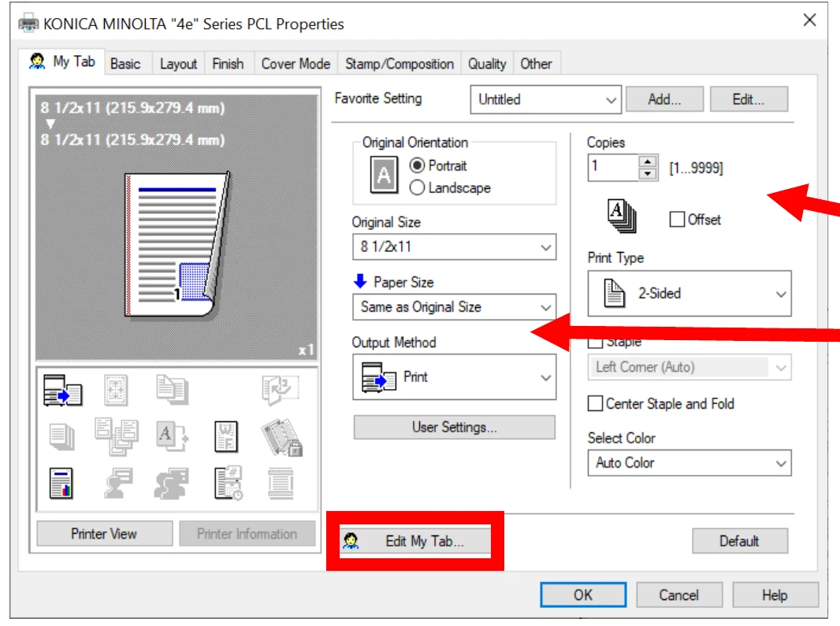840x626 pixels.
Task: Click the Edit... favorite button
Action: point(749,99)
